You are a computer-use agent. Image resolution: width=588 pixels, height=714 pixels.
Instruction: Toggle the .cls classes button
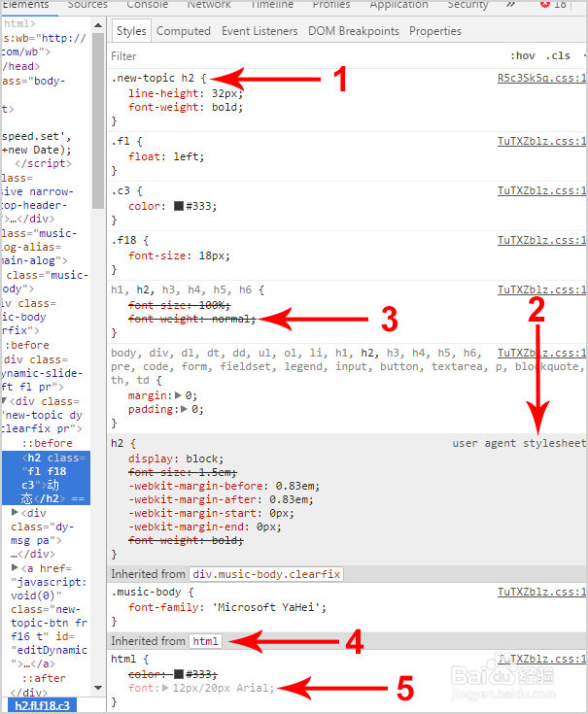click(558, 56)
